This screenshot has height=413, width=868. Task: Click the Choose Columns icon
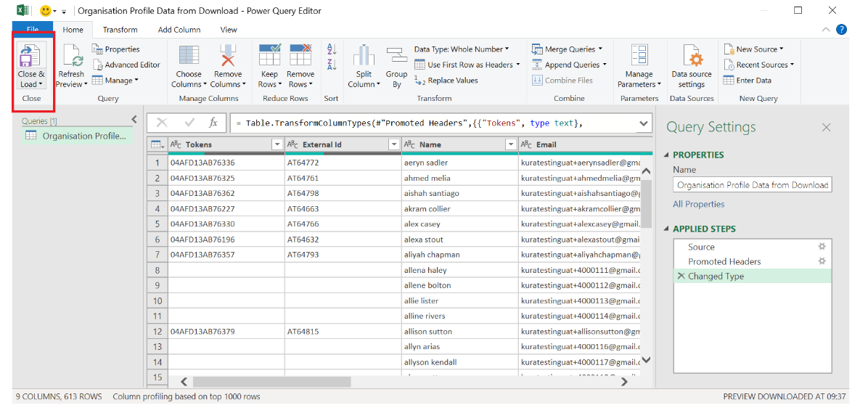click(189, 57)
